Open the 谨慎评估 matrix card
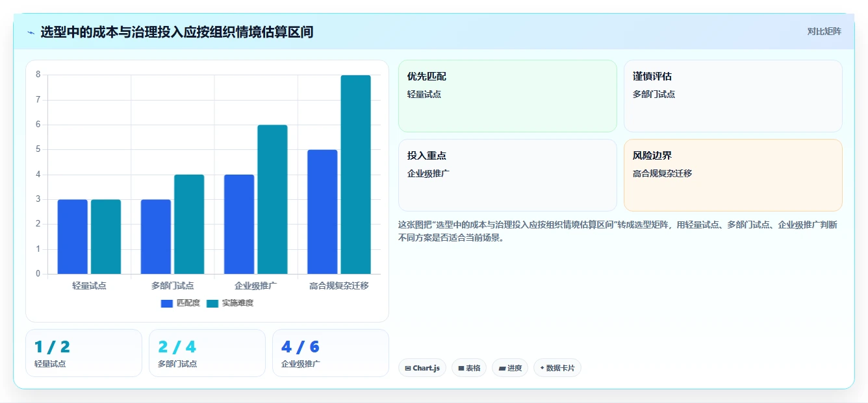This screenshot has width=868, height=403. [x=733, y=96]
